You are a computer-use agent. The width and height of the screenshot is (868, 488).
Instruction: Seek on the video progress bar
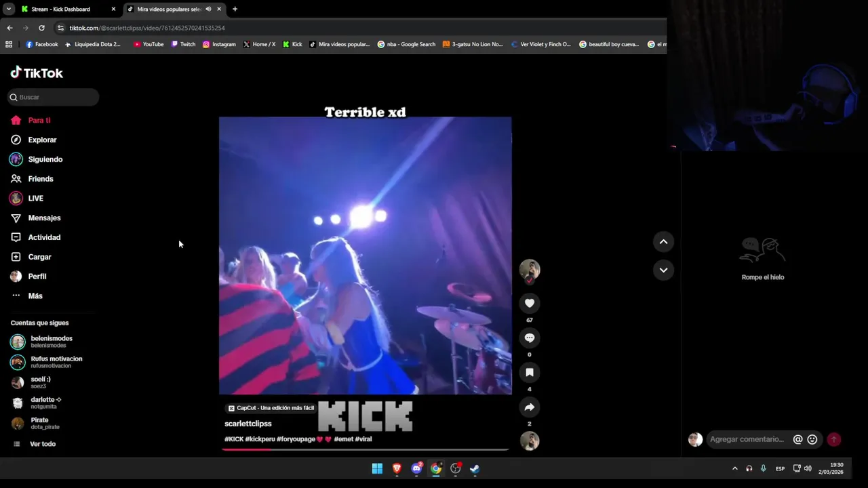(x=365, y=449)
